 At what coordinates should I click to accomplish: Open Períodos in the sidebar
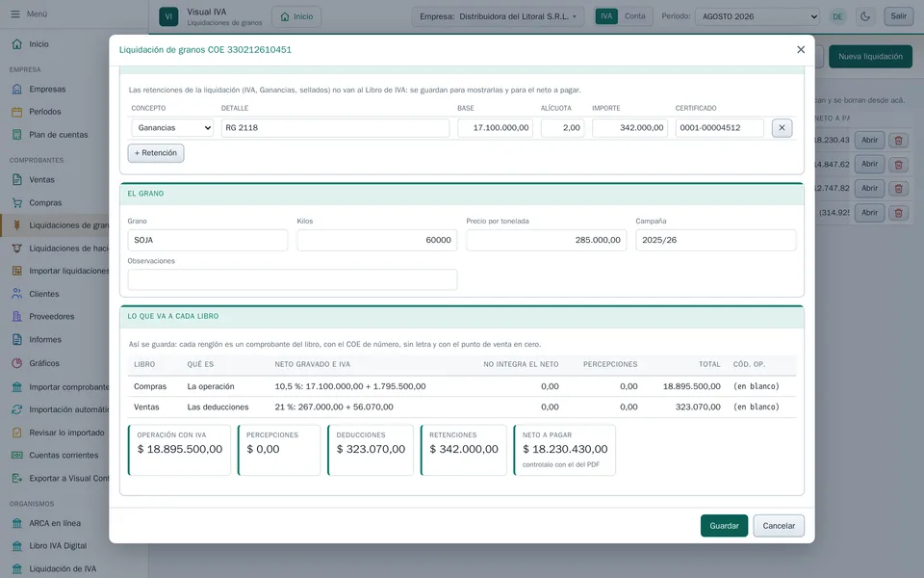(45, 112)
